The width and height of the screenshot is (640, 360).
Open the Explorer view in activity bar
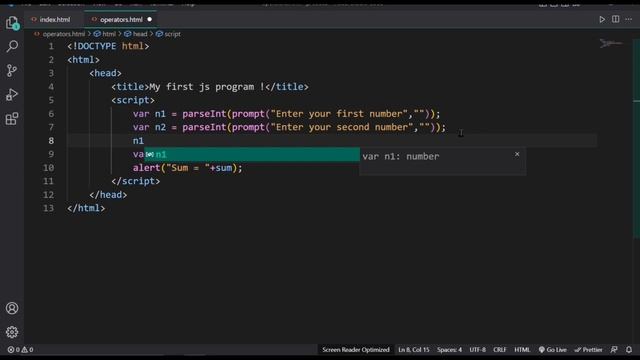(12, 23)
